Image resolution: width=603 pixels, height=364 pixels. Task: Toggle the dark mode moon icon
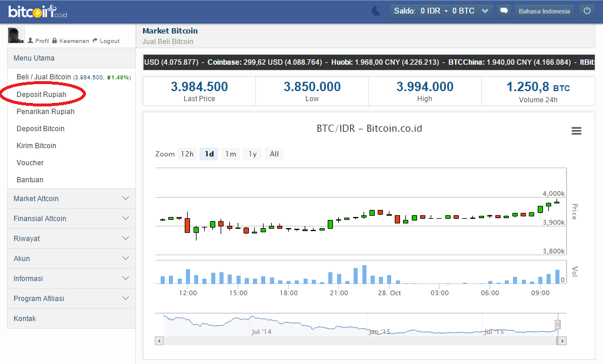376,10
